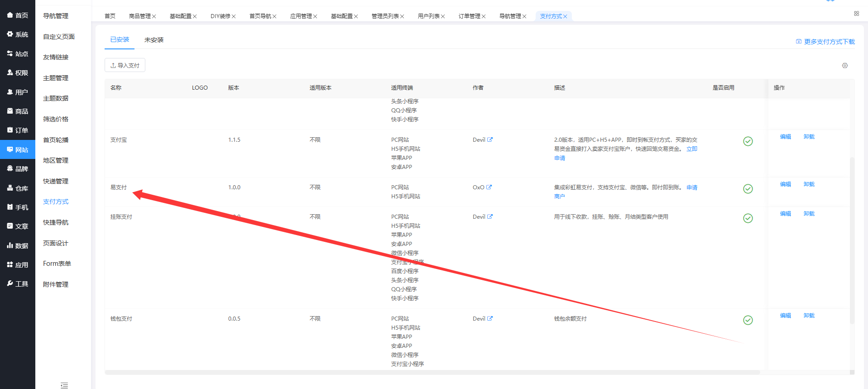Select 主题管理 in the submenu

56,78
